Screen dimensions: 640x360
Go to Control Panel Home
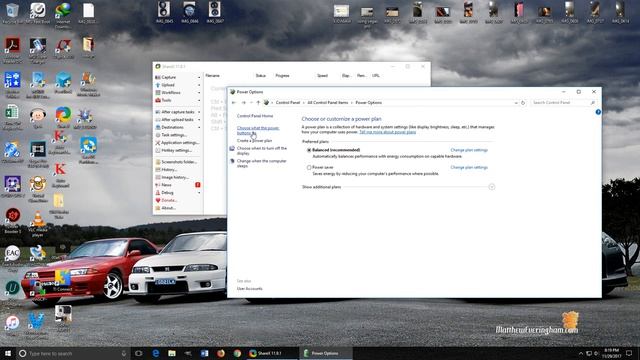[x=255, y=116]
